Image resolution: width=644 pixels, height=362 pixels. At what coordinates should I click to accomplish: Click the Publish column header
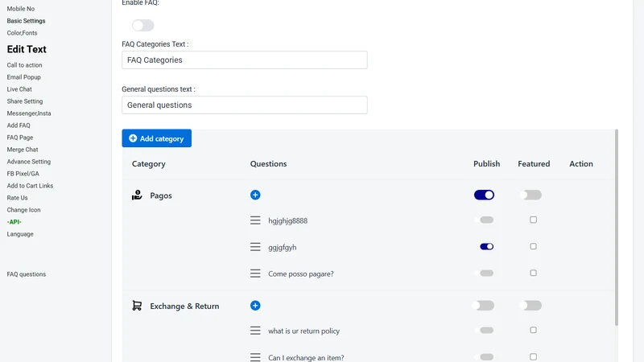point(487,164)
